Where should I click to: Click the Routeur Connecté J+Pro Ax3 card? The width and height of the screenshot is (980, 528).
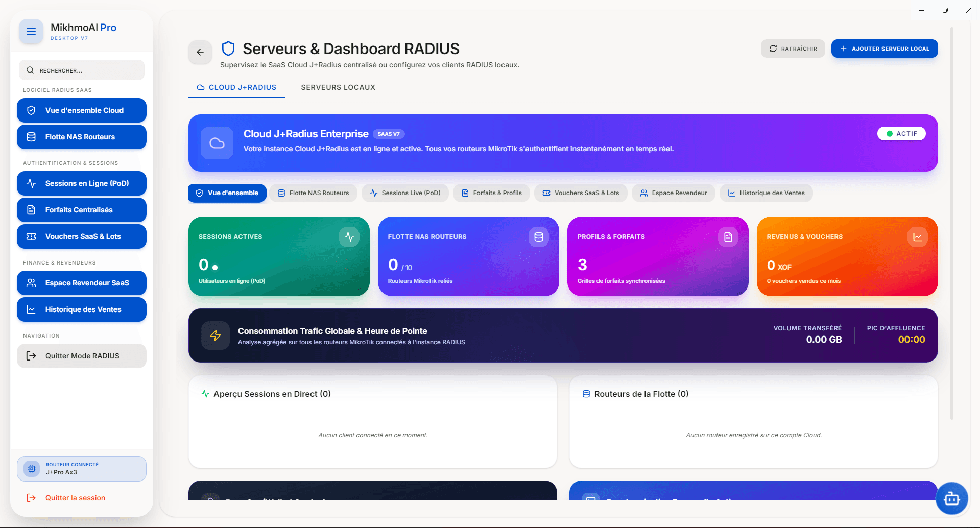(82, 469)
